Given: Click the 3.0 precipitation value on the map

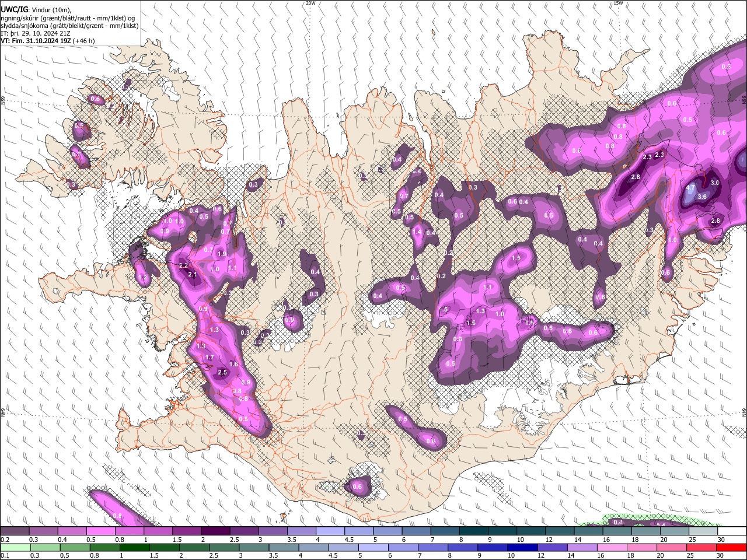Looking at the screenshot, I should [x=715, y=183].
